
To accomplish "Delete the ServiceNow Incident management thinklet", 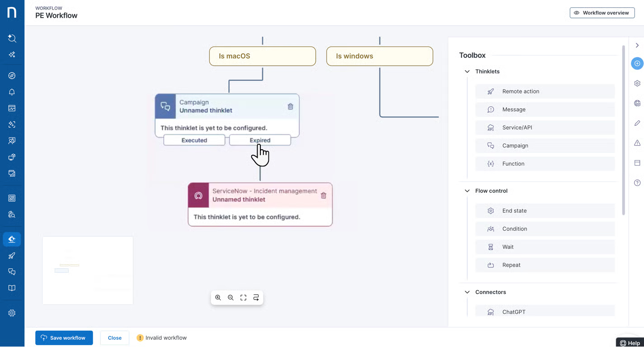I will click(x=323, y=195).
